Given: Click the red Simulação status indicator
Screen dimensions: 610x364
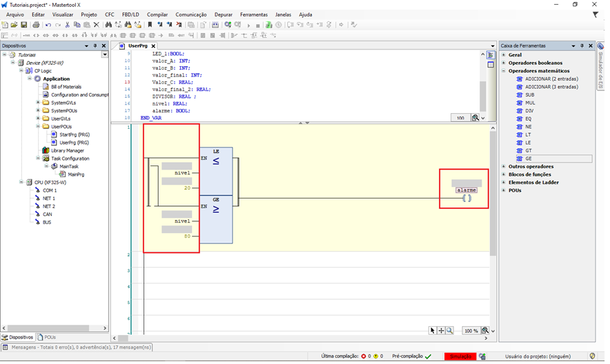Looking at the screenshot, I should pyautogui.click(x=460, y=356).
